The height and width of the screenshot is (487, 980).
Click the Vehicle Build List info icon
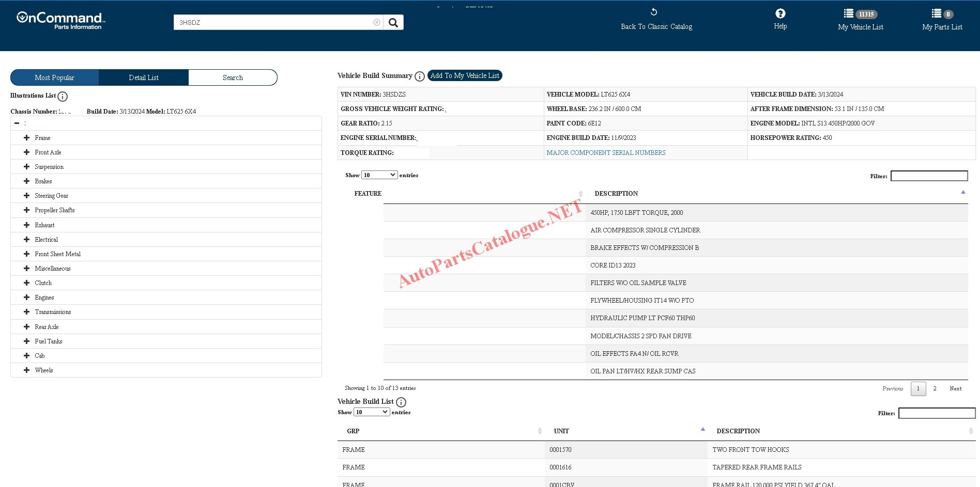click(401, 402)
